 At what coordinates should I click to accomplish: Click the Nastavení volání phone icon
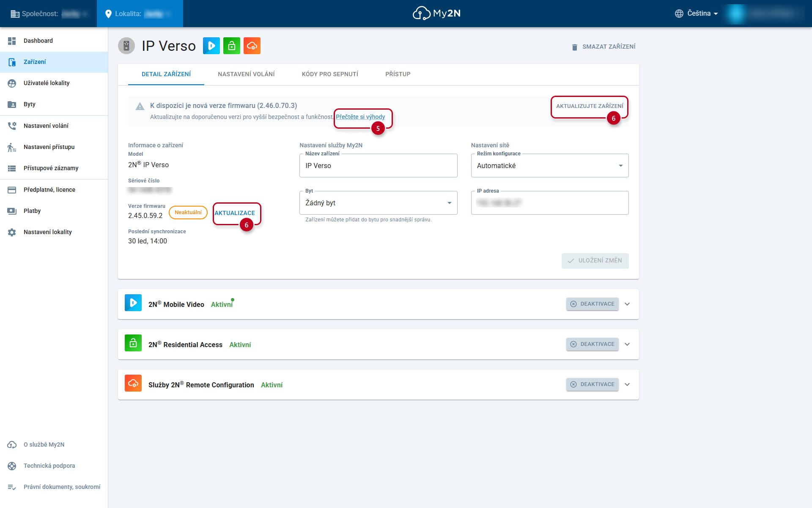12,126
